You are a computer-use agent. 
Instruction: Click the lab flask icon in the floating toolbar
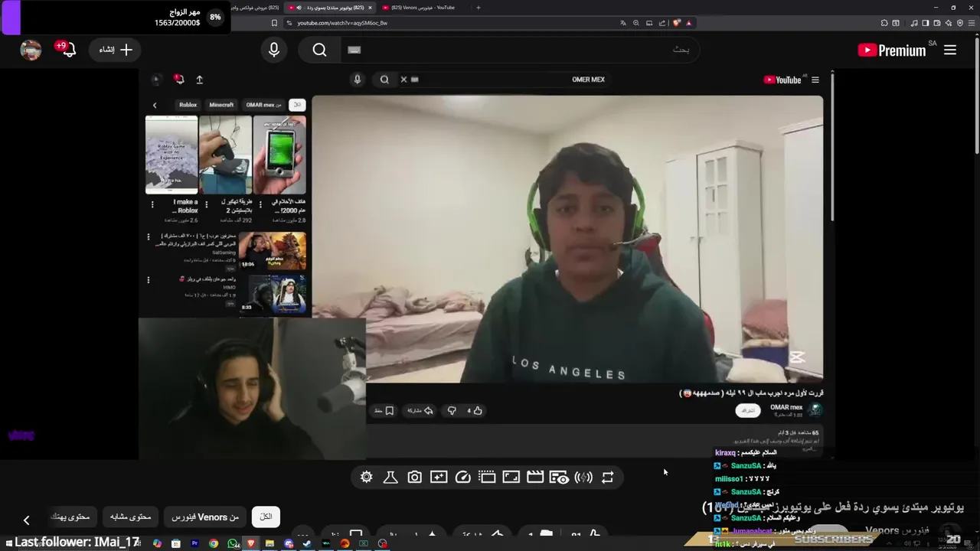point(390,477)
